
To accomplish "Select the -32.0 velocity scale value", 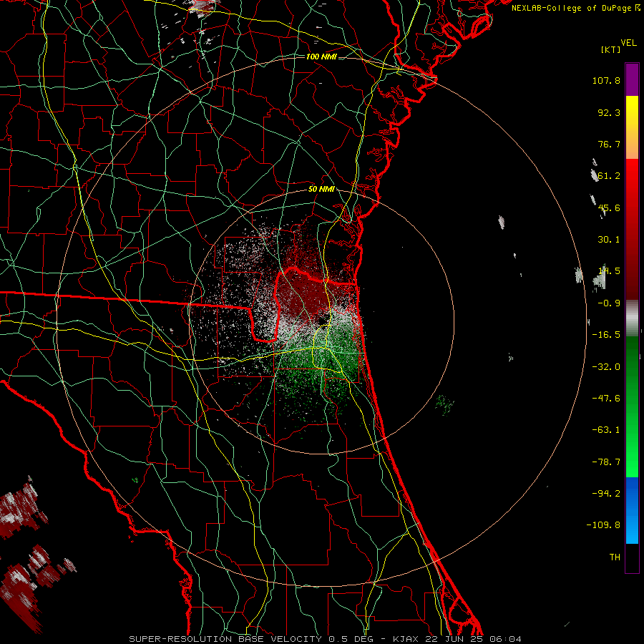I will coord(606,367).
